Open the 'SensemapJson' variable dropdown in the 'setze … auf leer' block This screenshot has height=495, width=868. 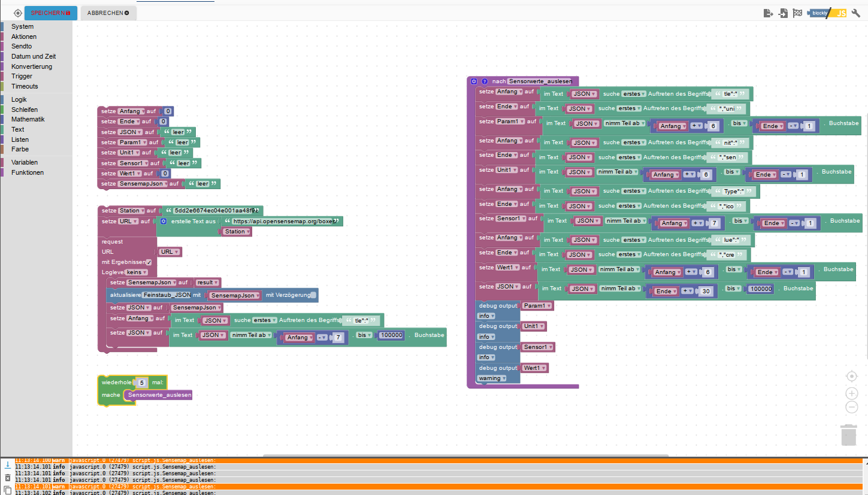tap(143, 184)
